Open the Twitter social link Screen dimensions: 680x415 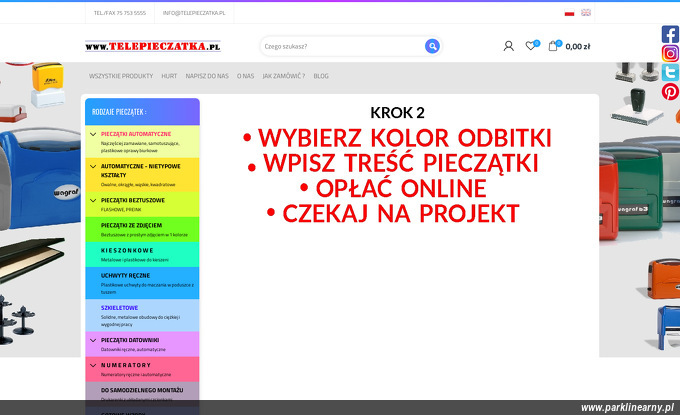(x=670, y=72)
